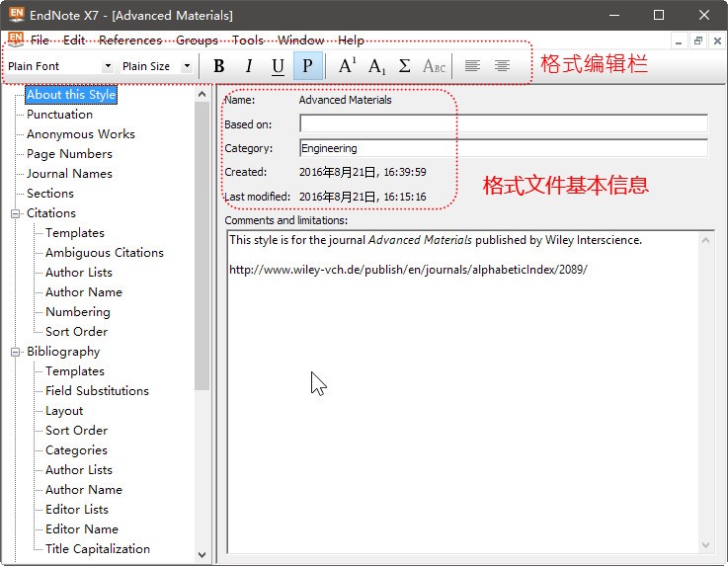
Task: Open the Tools menu
Action: coord(248,40)
